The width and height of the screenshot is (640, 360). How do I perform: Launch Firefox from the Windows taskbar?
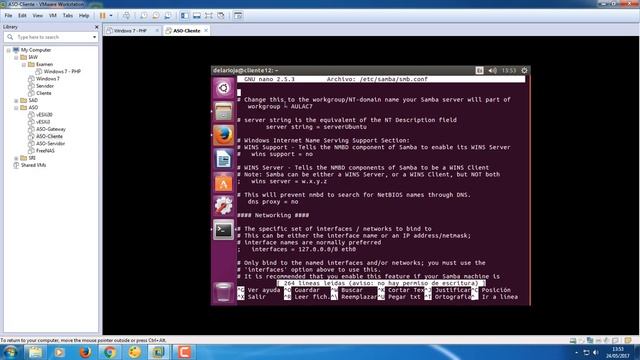85,352
